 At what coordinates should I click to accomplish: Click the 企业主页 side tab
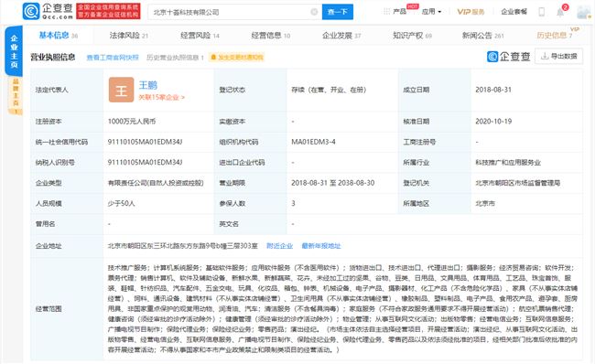[14, 51]
